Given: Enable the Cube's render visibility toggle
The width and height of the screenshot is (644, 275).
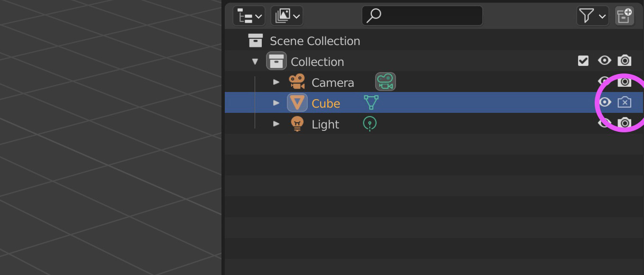Looking at the screenshot, I should [x=625, y=102].
